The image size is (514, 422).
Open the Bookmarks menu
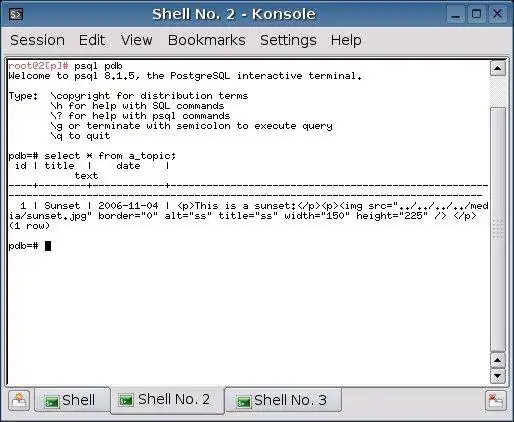pyautogui.click(x=207, y=40)
